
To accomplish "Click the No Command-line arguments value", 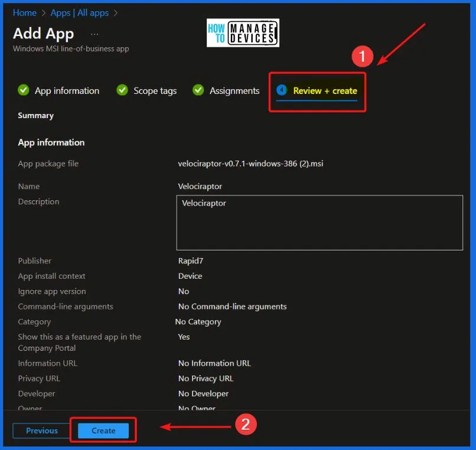I will (x=232, y=306).
